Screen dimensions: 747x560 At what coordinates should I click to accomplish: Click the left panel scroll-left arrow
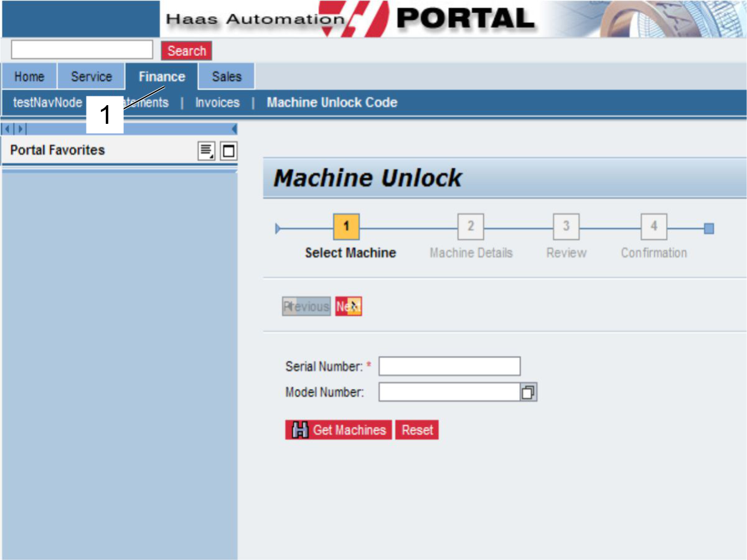coord(8,129)
